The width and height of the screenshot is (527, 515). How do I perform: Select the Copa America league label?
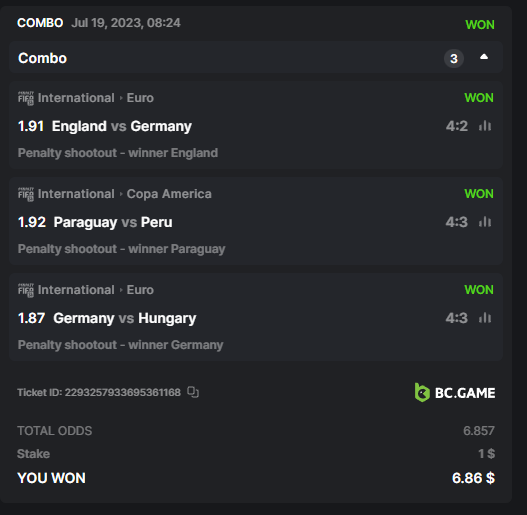coord(169,194)
